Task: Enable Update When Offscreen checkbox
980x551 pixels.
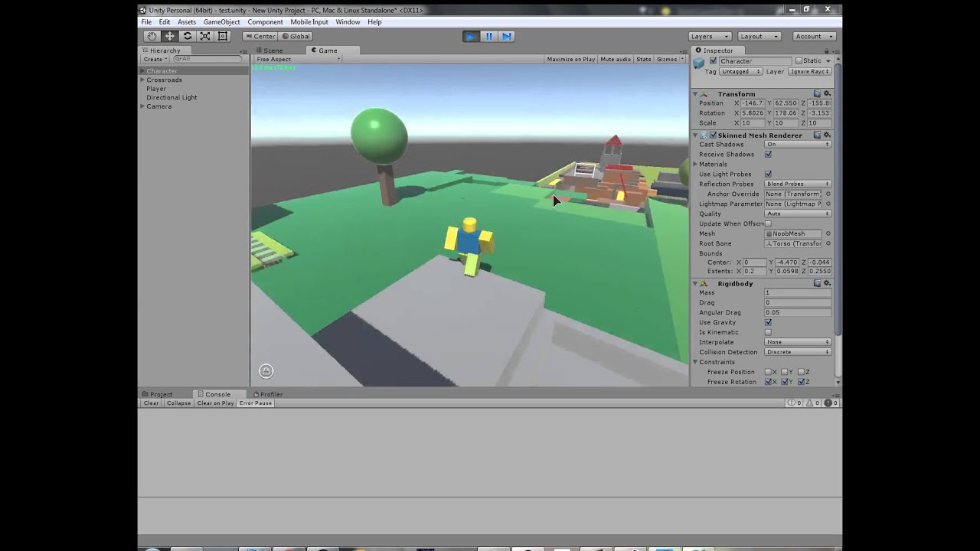Action: click(x=768, y=223)
